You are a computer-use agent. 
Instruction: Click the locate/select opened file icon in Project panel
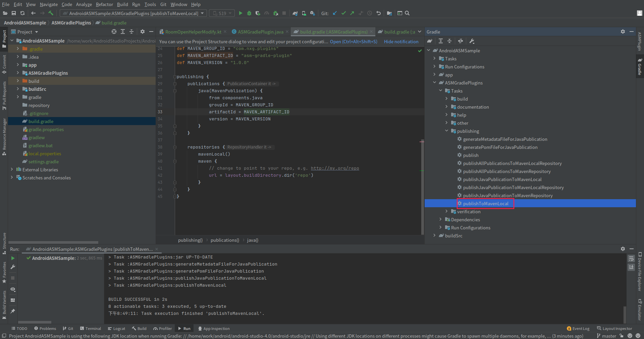(114, 32)
